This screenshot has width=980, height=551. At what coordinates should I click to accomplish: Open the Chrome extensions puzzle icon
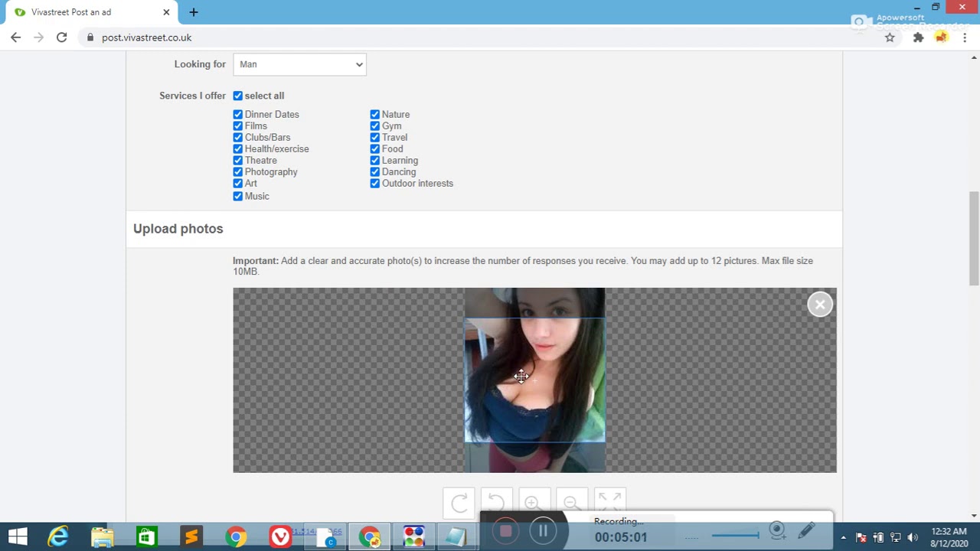918,37
